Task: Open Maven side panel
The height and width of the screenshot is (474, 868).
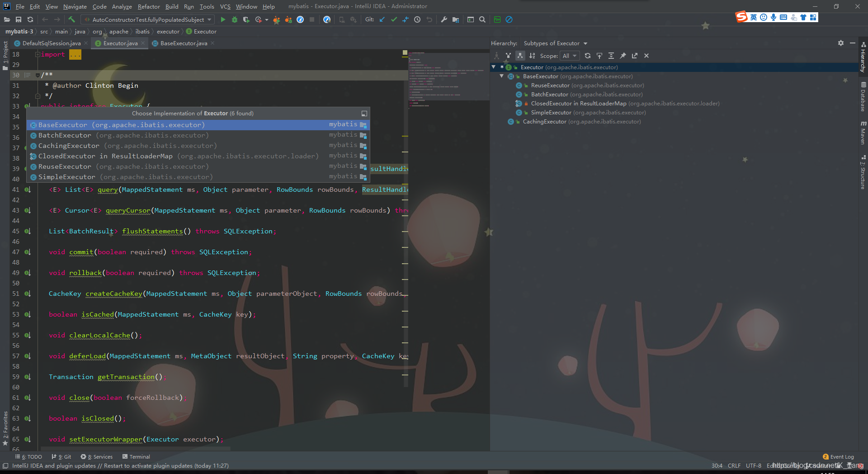Action: tap(863, 133)
